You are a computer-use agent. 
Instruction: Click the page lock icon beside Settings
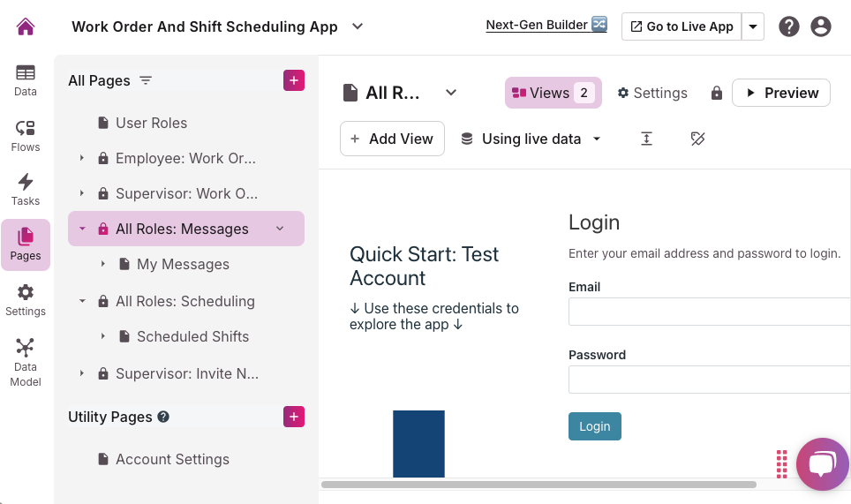(717, 93)
